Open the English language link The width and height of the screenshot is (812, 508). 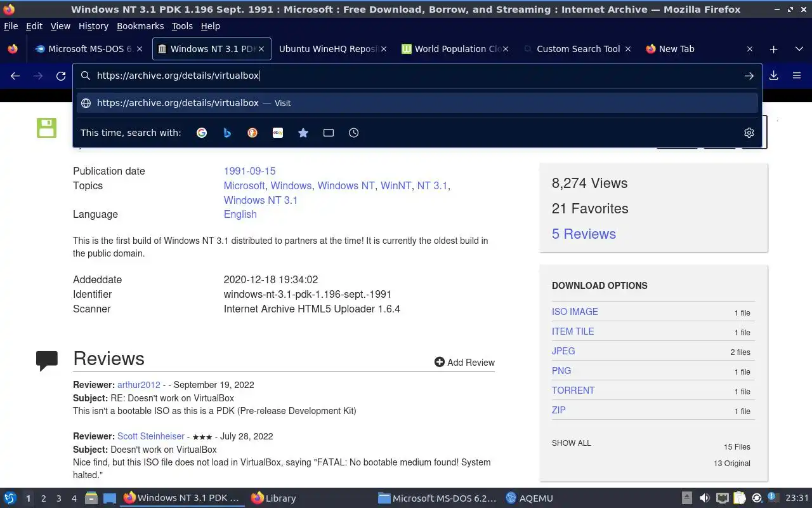coord(240,214)
